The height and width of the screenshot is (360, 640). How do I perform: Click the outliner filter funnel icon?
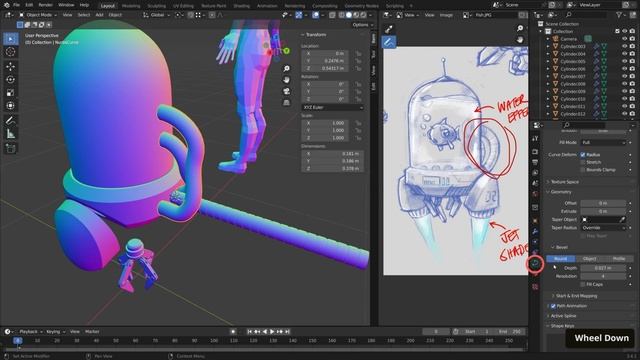point(619,15)
